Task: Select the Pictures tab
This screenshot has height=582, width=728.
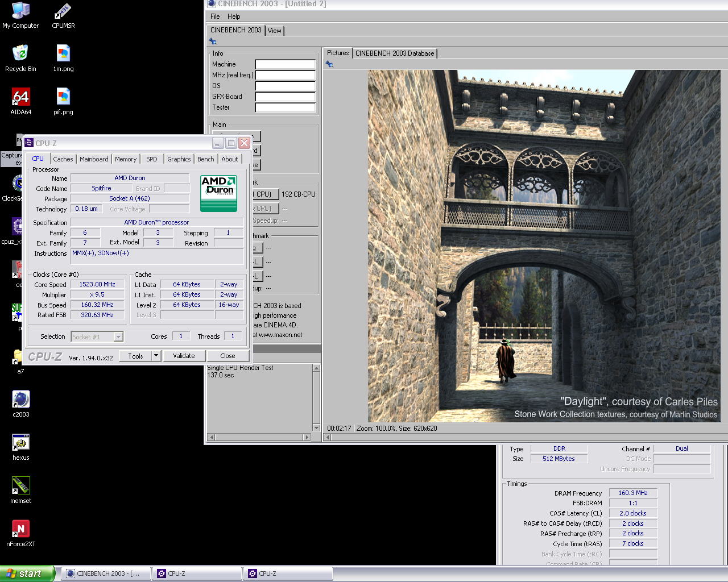Action: [338, 53]
